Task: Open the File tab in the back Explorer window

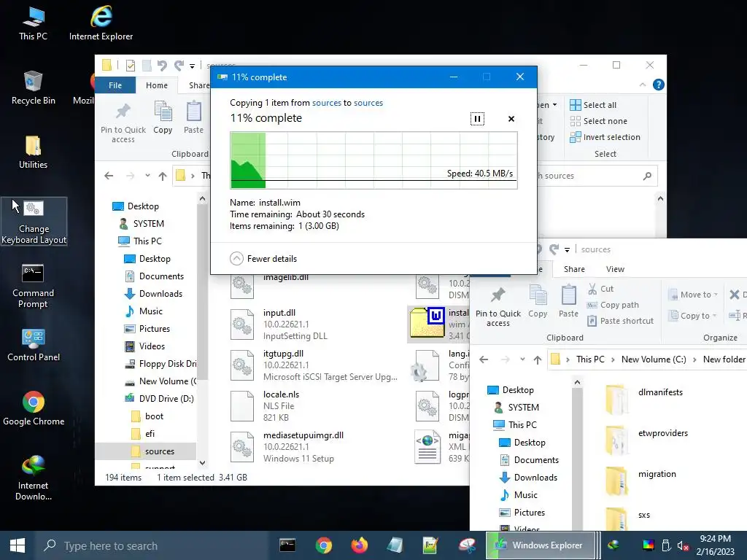Action: [x=115, y=85]
